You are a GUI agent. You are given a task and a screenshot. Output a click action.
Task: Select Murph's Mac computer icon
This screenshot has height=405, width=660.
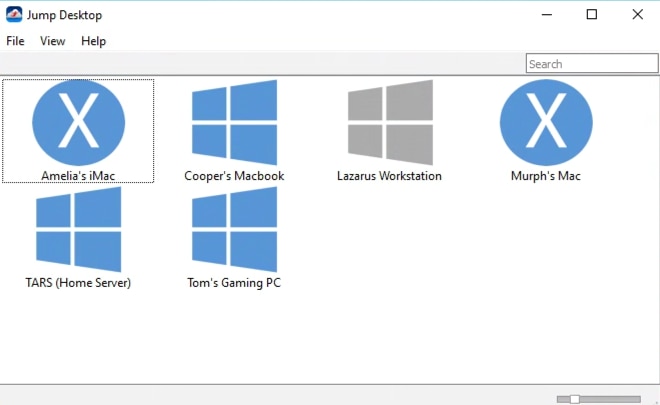point(546,123)
